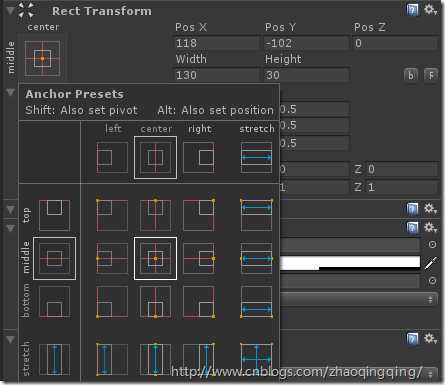This screenshot has width=445, height=385.
Task: Select the middle center anchor preset
Action: point(155,258)
